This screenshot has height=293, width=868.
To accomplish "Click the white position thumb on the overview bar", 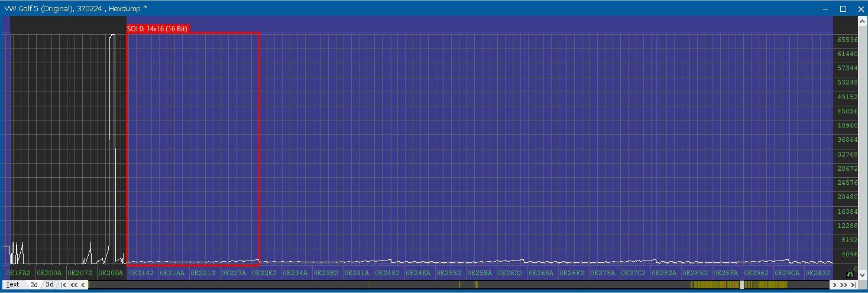I will pyautogui.click(x=741, y=285).
